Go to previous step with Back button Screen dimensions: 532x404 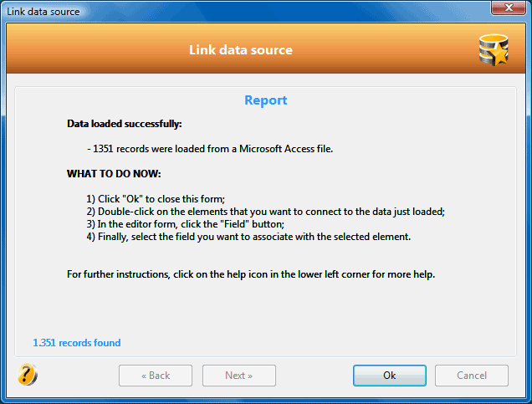pos(156,376)
